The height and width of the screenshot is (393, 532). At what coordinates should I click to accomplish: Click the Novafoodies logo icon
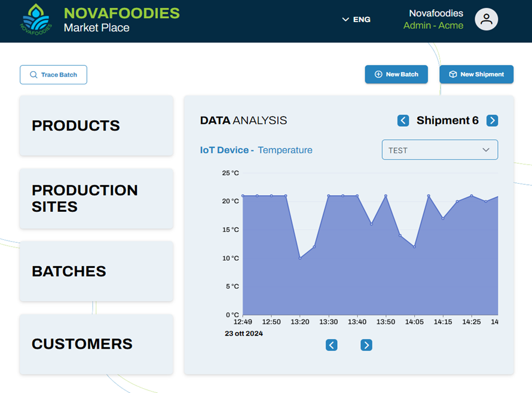(36, 20)
